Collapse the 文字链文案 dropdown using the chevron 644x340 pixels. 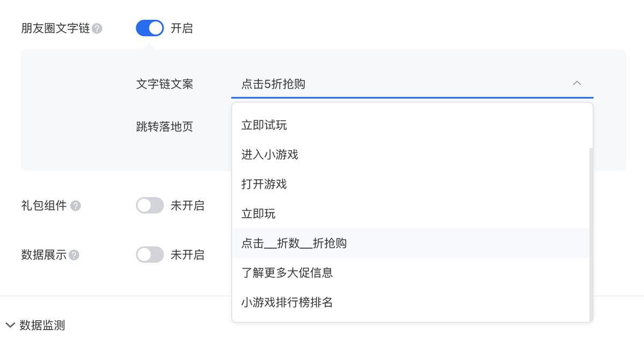[577, 83]
